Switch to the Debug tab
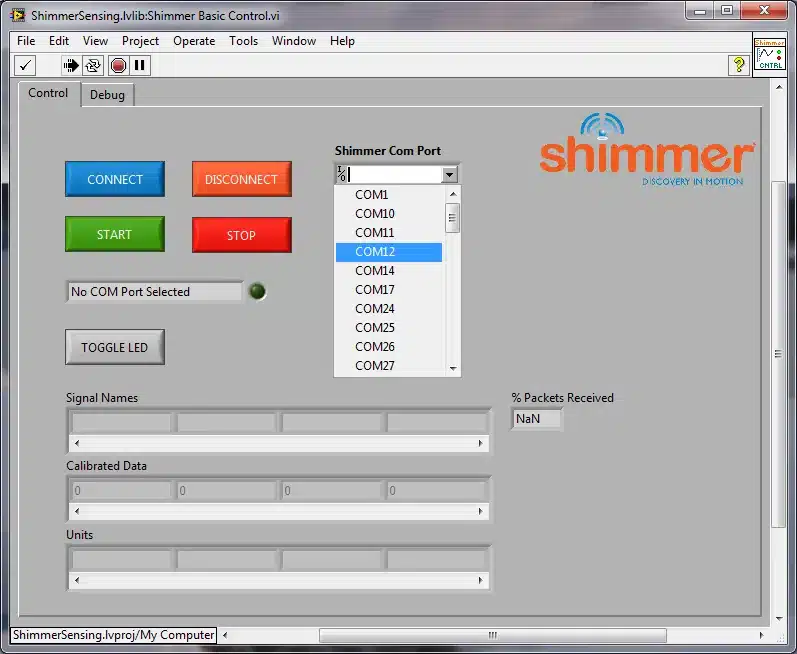797x654 pixels. [107, 95]
